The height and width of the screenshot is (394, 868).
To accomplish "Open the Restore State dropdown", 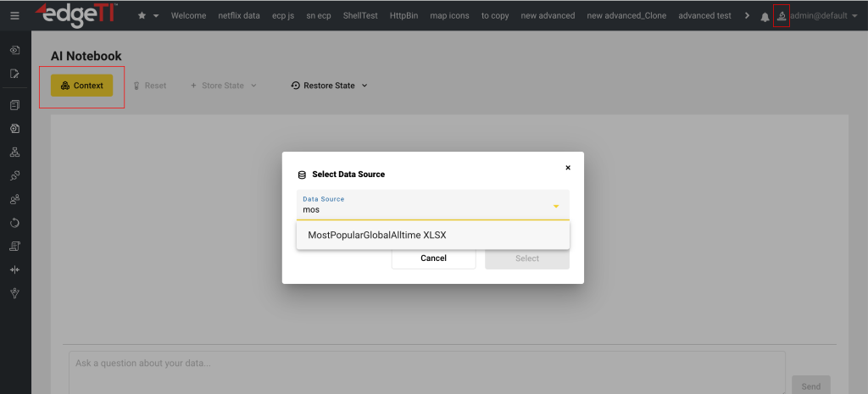I will [329, 86].
